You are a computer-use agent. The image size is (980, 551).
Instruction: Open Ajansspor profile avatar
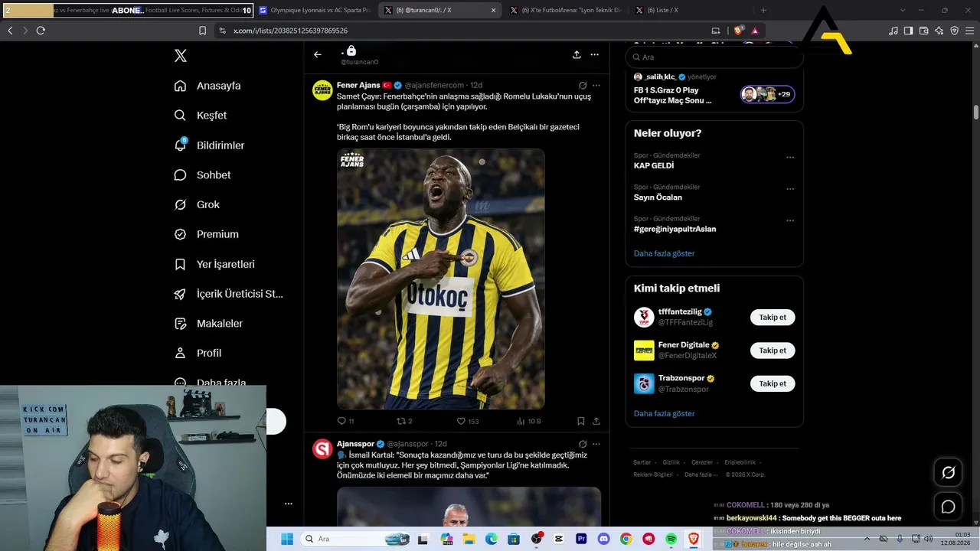pyautogui.click(x=322, y=449)
